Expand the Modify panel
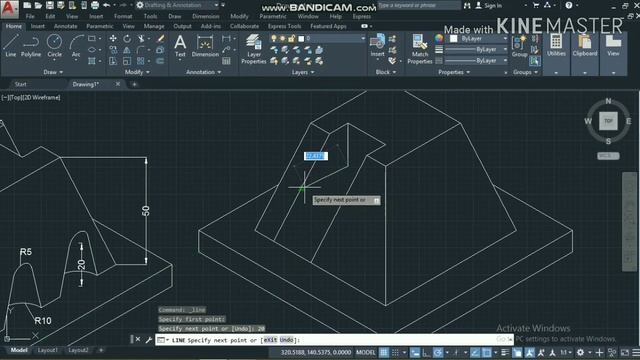The image size is (640, 360). tap(137, 72)
